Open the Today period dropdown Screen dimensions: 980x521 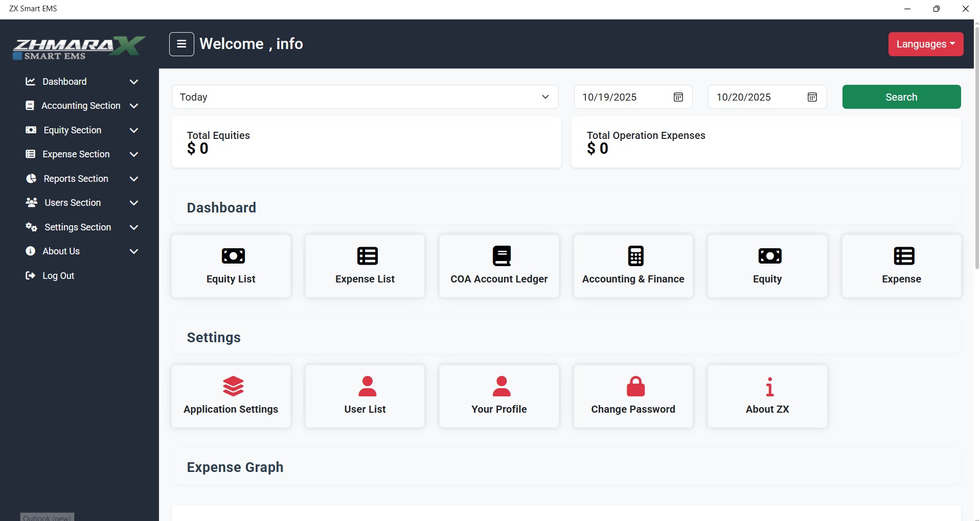click(x=365, y=97)
